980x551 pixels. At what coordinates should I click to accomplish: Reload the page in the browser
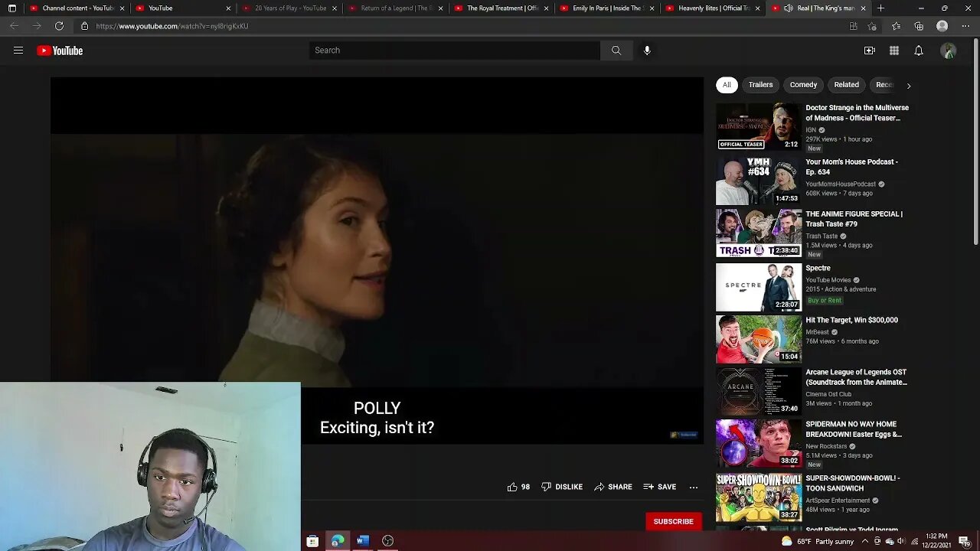coord(59,26)
